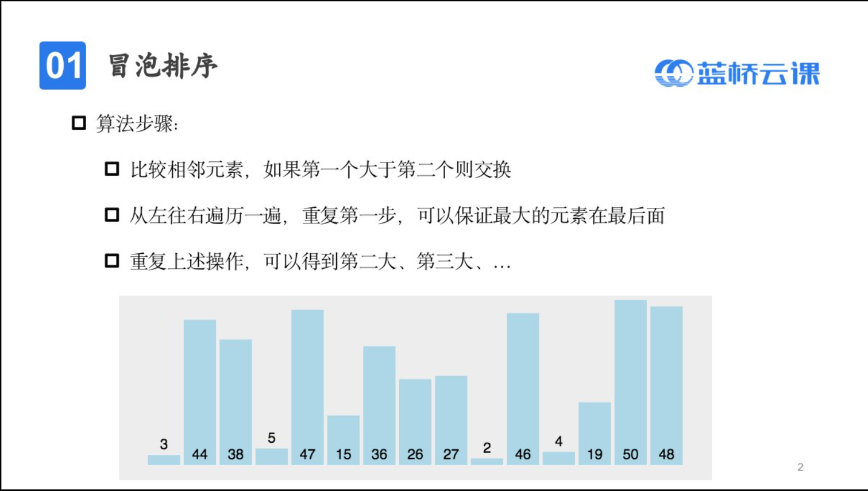Click the short bar labeled 3

click(164, 459)
